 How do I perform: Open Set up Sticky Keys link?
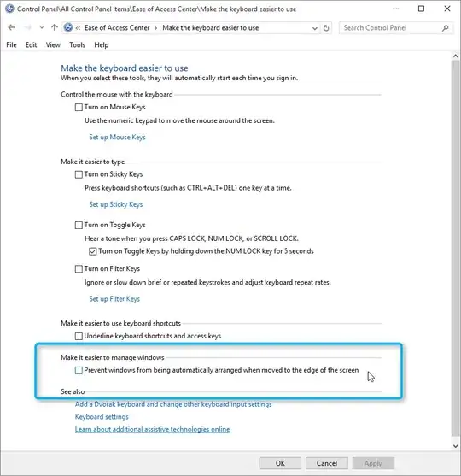click(x=116, y=204)
